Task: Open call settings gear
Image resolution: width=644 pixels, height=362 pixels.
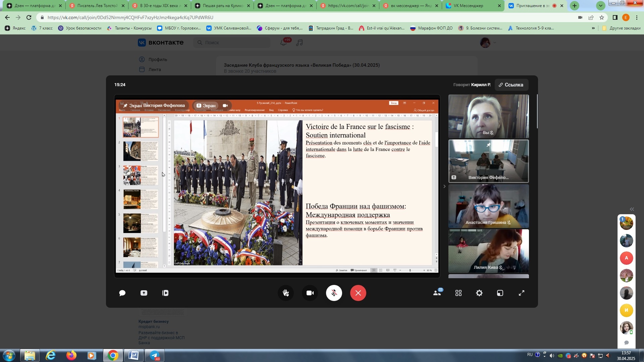Action: pyautogui.click(x=479, y=293)
